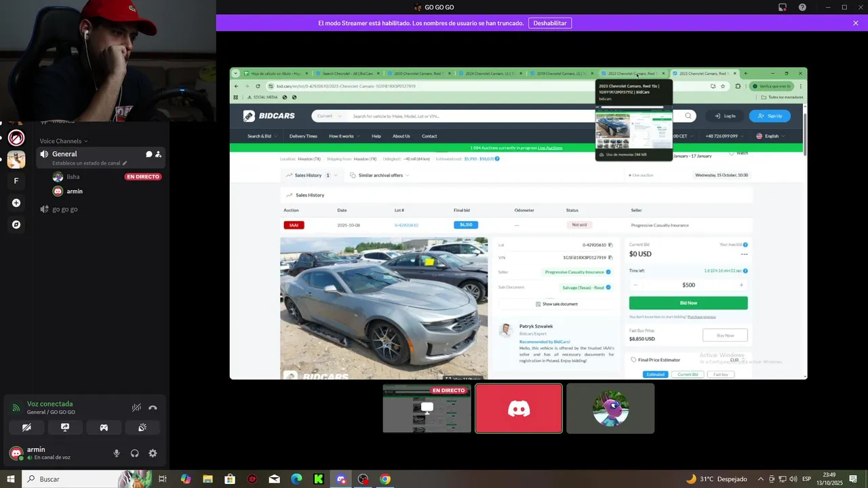Viewport: 868px width, 488px height.
Task: Select user armin in voice channel
Action: (75, 191)
